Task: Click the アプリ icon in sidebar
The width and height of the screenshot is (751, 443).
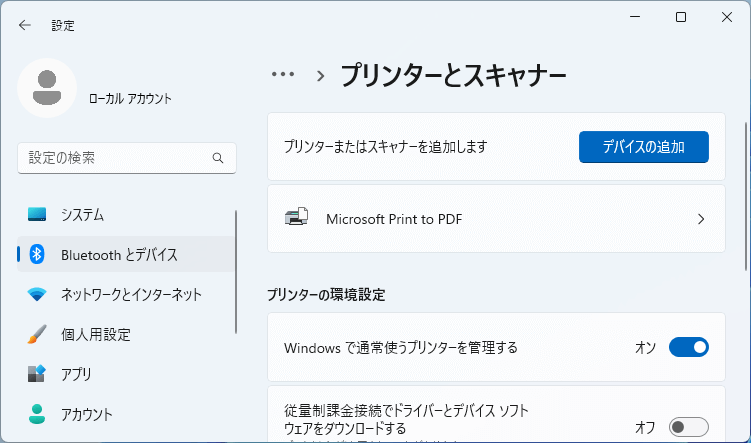Action: (x=37, y=374)
